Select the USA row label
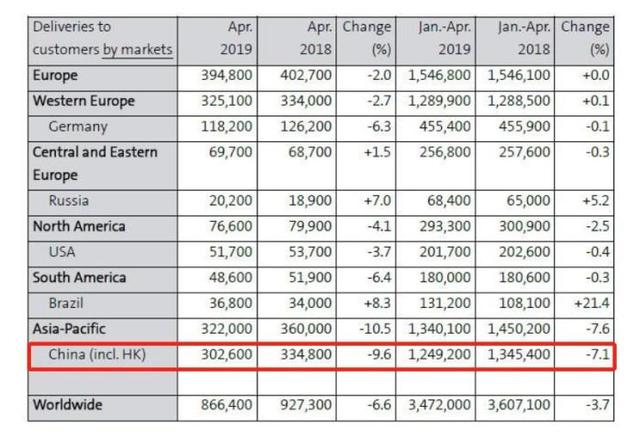Image resolution: width=640 pixels, height=437 pixels. (x=68, y=251)
